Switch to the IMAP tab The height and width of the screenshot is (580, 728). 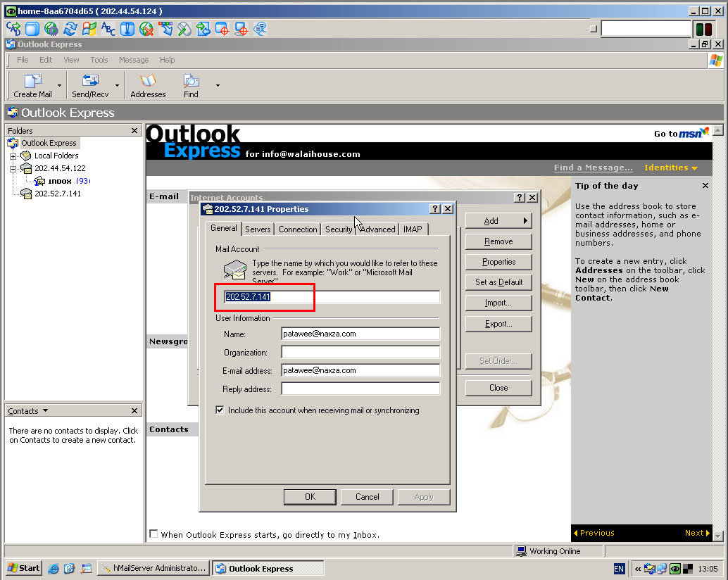413,229
